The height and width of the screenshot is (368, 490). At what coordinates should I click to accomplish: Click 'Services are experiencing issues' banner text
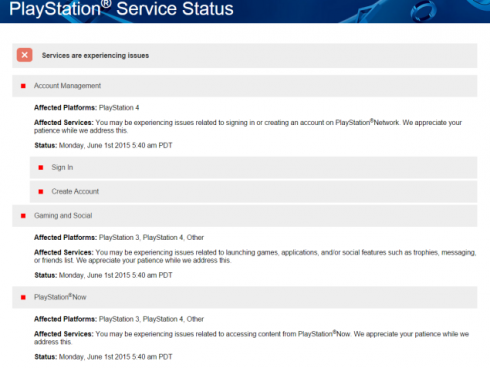click(95, 56)
